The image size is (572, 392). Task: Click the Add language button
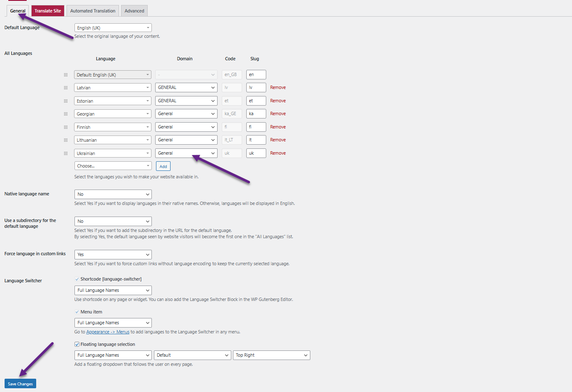tap(163, 166)
